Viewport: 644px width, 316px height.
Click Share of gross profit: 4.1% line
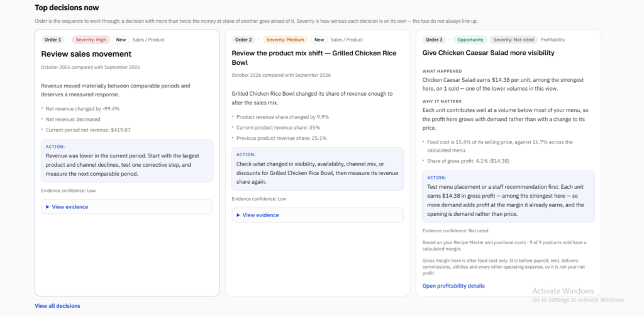tap(468, 161)
